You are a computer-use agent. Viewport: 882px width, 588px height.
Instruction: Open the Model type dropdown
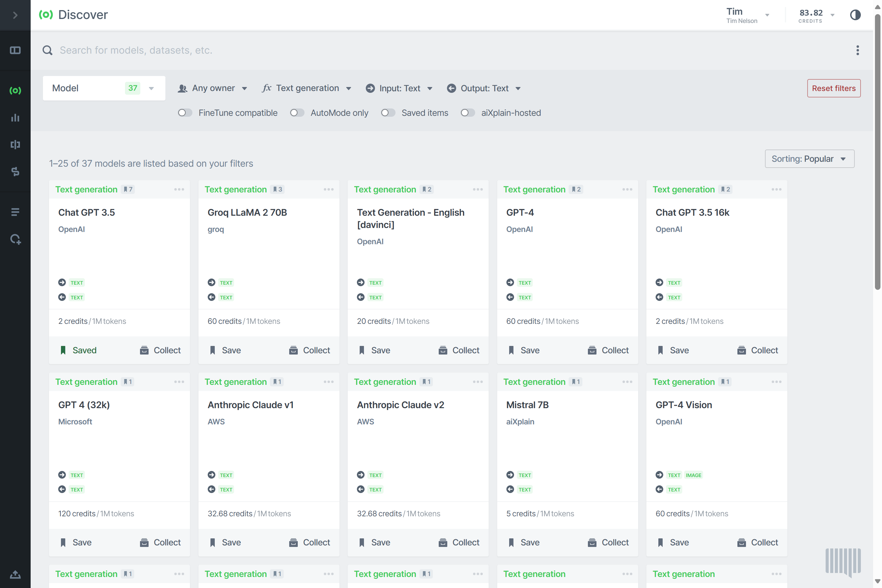[104, 88]
